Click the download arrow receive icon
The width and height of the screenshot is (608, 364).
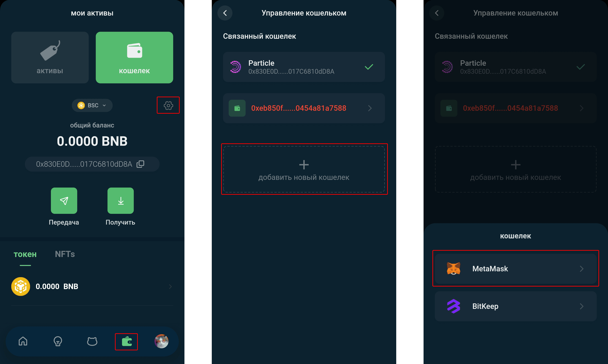pyautogui.click(x=121, y=201)
